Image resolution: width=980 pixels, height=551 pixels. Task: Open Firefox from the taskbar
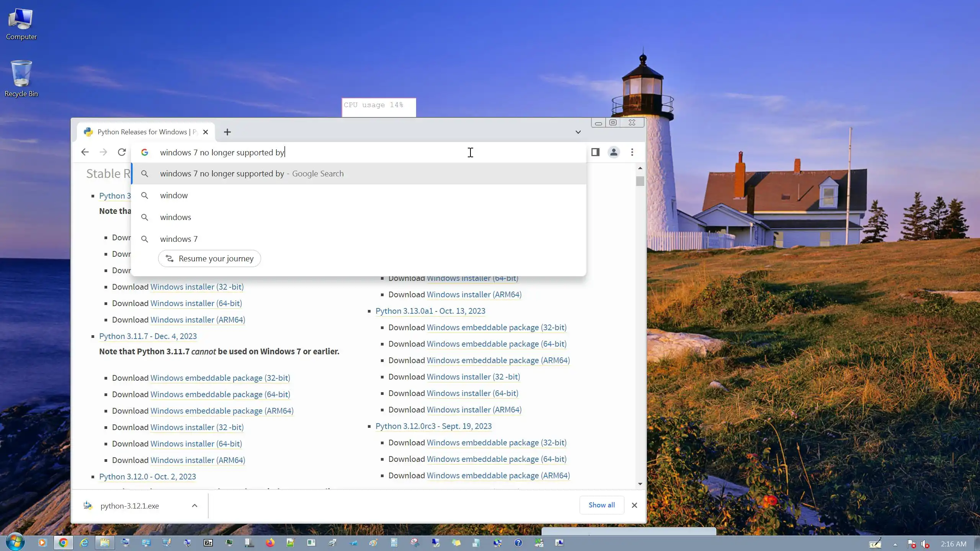(x=270, y=543)
